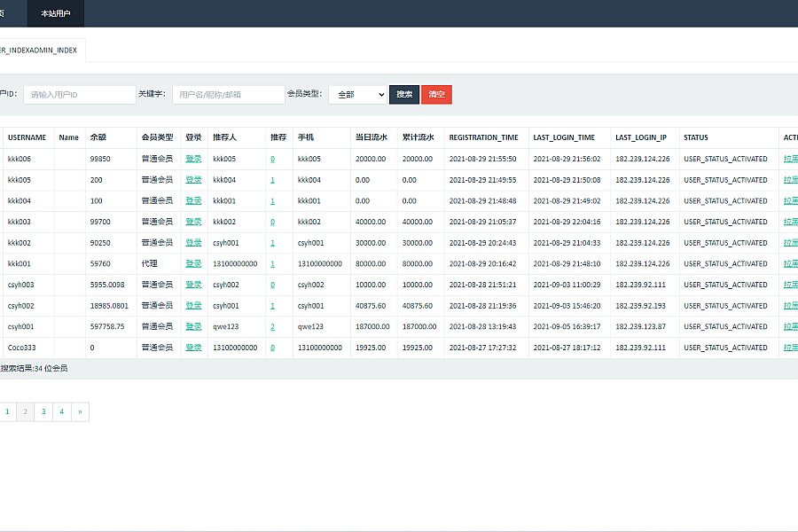The width and height of the screenshot is (798, 532).
Task: Expand the 会员类型 dropdown
Action: (x=357, y=94)
